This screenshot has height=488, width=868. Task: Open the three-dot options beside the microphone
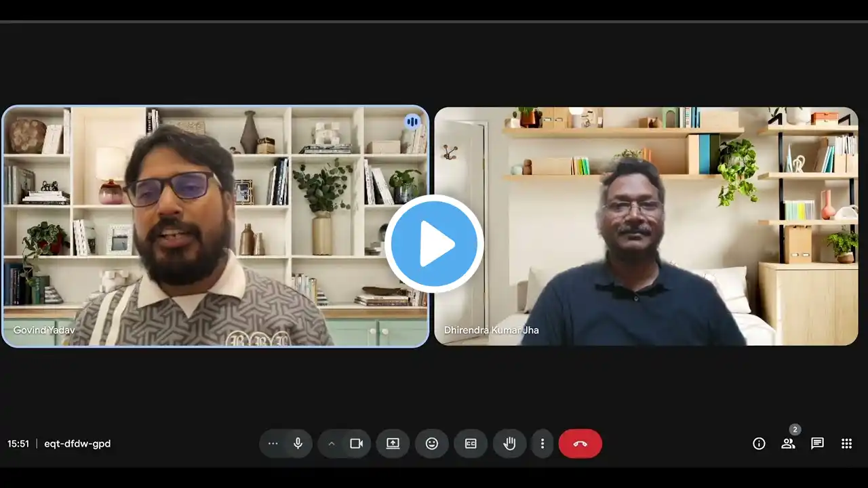point(273,443)
